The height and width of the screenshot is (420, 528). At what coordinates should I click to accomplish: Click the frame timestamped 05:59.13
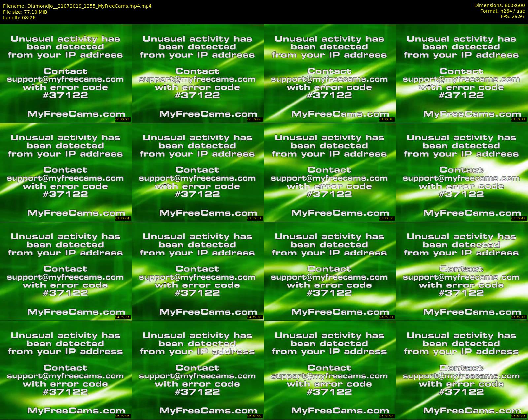tap(462, 271)
